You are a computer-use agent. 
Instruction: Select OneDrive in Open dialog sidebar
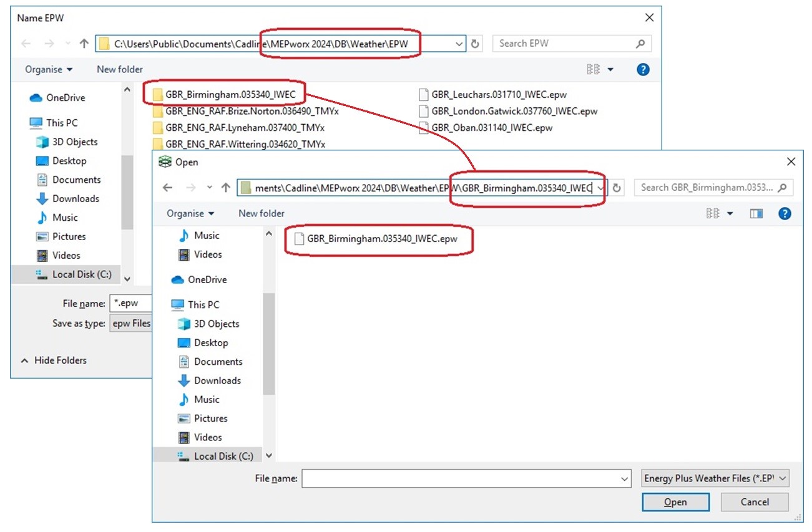[x=199, y=279]
